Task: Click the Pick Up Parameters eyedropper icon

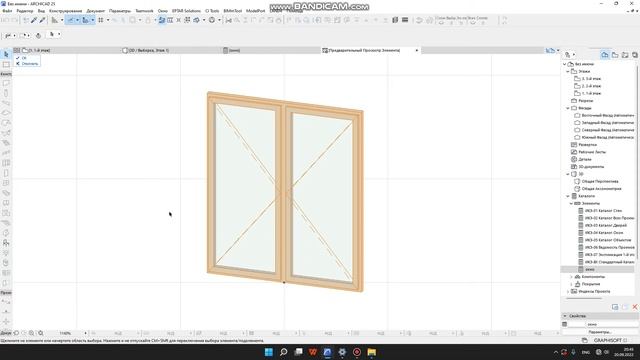Action: [x=34, y=20]
